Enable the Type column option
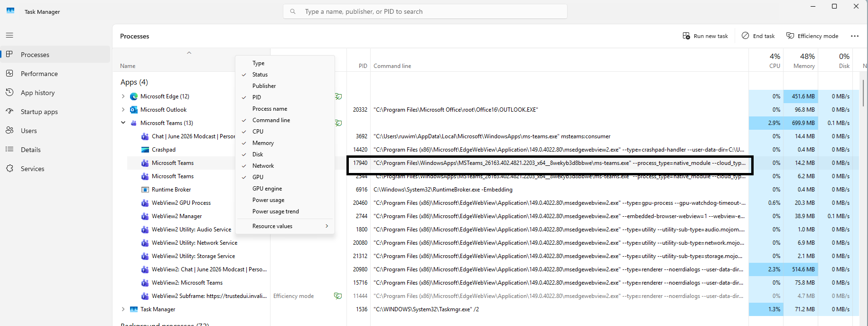Viewport: 868px width, 326px height. pos(285,63)
